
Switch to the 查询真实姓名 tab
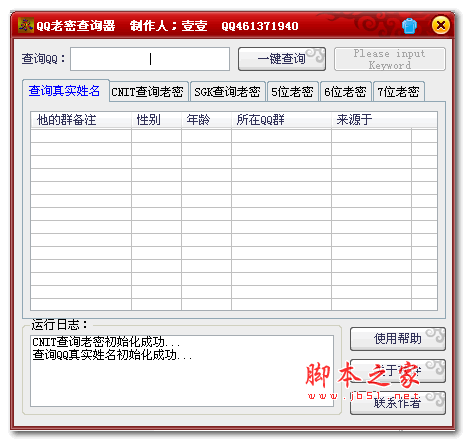click(x=66, y=90)
